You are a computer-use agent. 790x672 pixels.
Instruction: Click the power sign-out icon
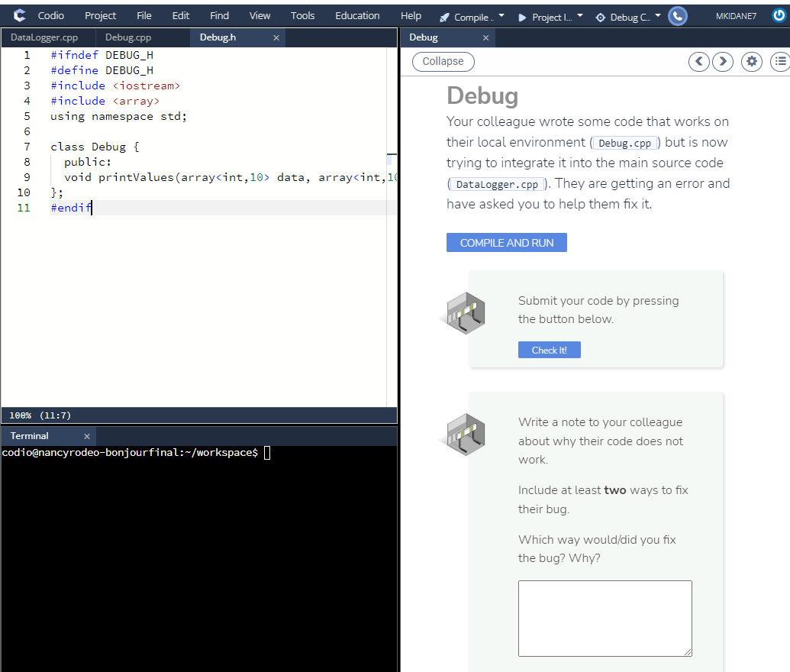coord(779,15)
